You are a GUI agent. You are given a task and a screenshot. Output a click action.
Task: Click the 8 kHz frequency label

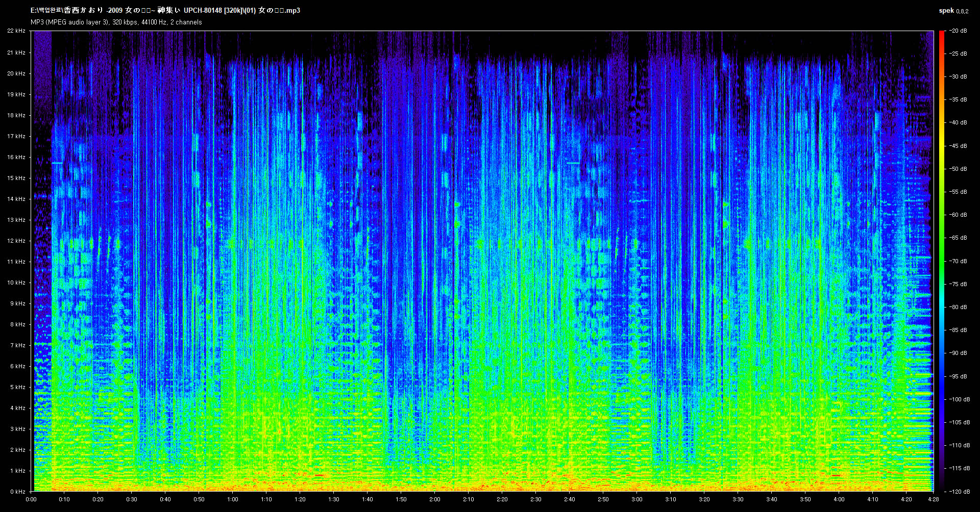18,324
